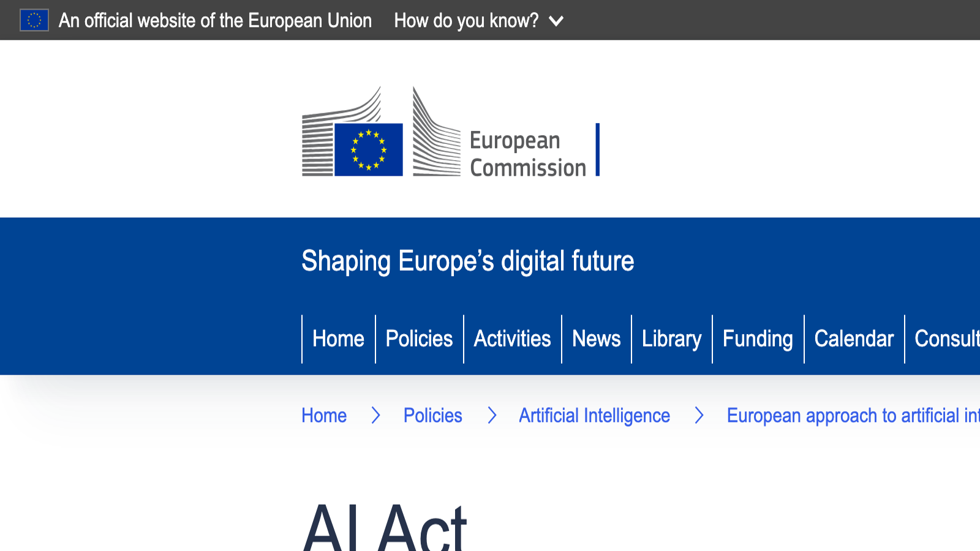Open 'European approach to artificial intelligence' breadcrumb link
The height and width of the screenshot is (551, 980).
tap(851, 416)
